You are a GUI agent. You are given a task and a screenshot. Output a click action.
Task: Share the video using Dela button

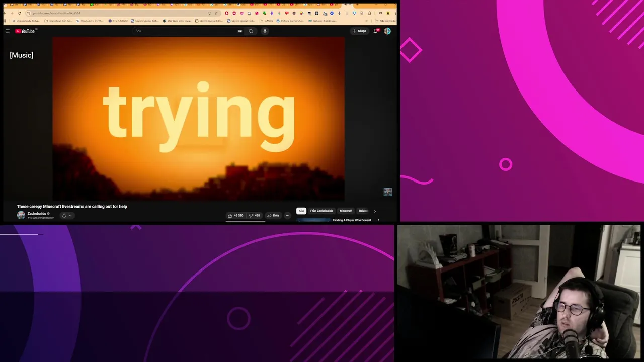[273, 215]
